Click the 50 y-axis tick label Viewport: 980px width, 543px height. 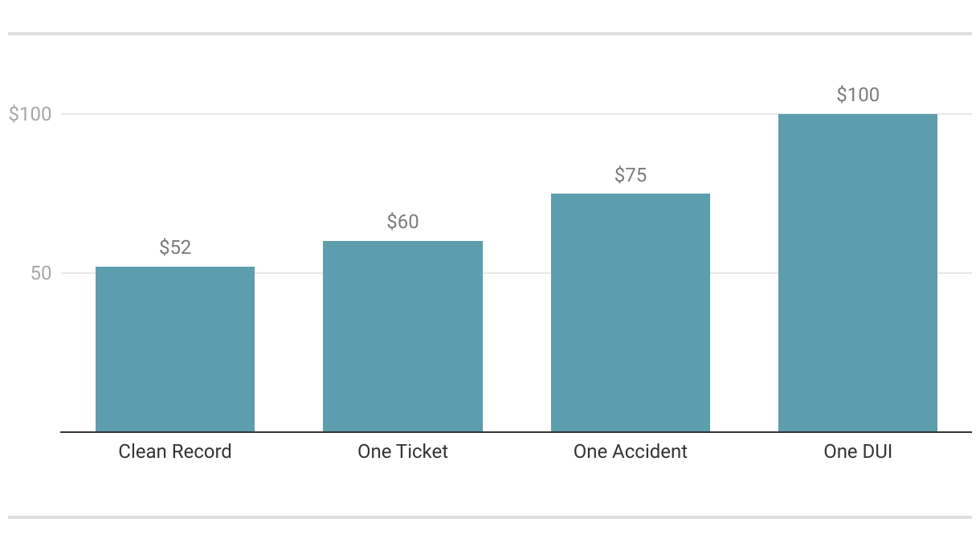point(41,273)
